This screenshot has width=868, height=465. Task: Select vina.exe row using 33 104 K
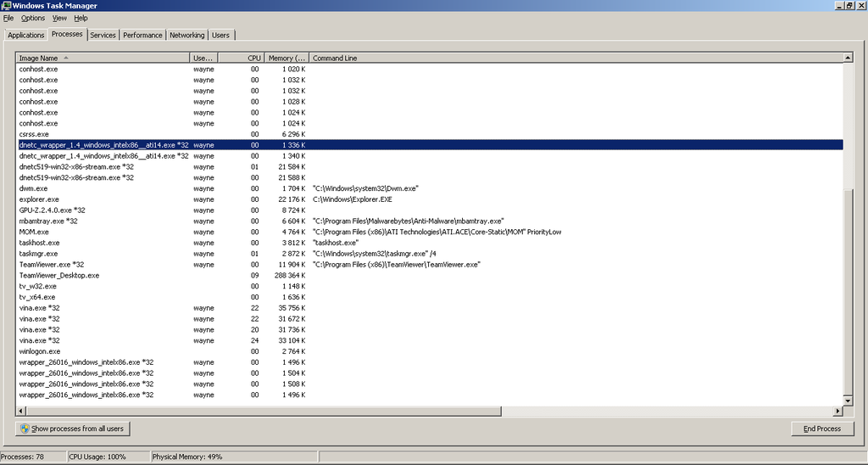coord(430,340)
